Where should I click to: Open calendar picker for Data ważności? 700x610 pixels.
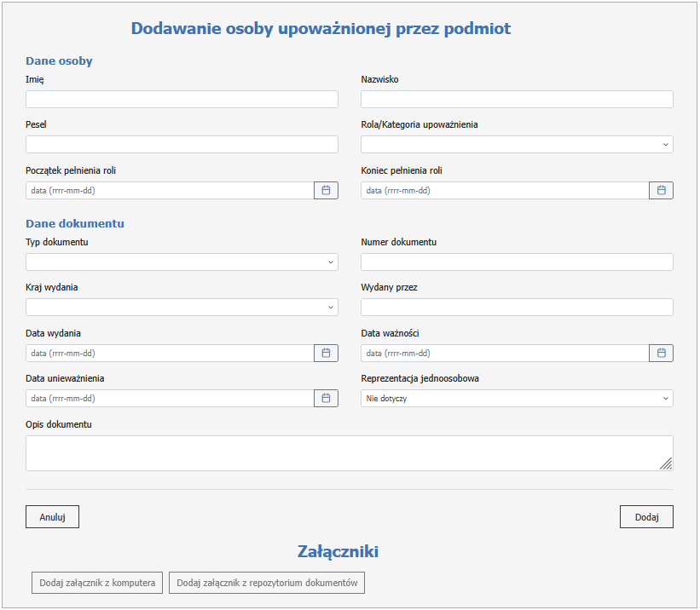(661, 353)
